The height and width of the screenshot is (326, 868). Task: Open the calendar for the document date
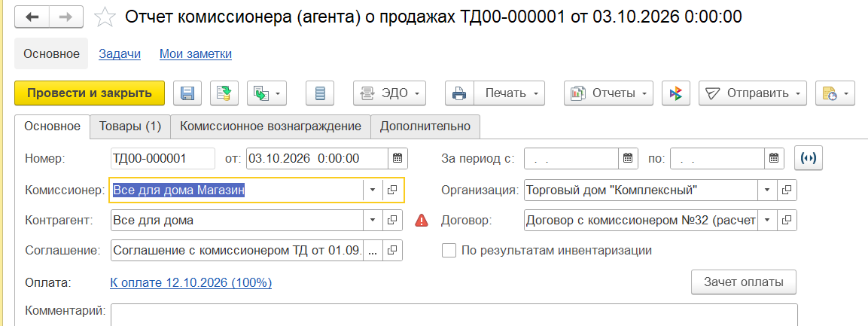coord(397,158)
